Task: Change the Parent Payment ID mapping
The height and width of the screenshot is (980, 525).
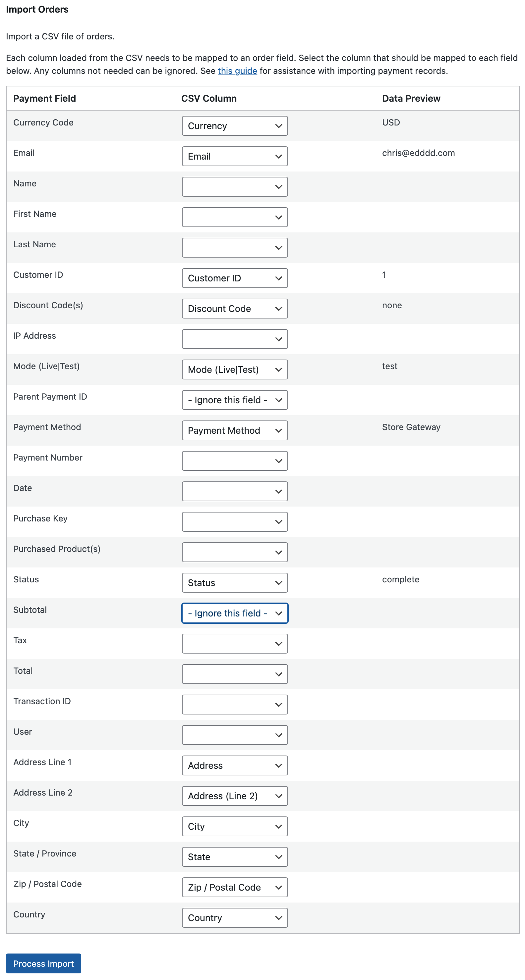Action: tap(235, 400)
